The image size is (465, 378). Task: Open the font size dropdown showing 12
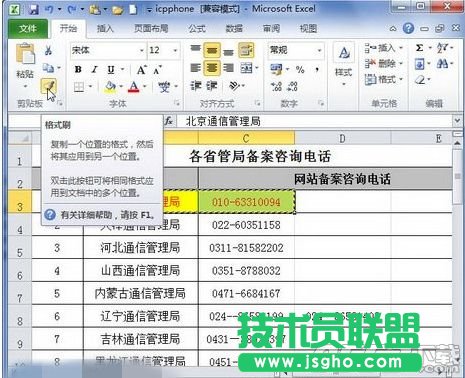point(176,51)
